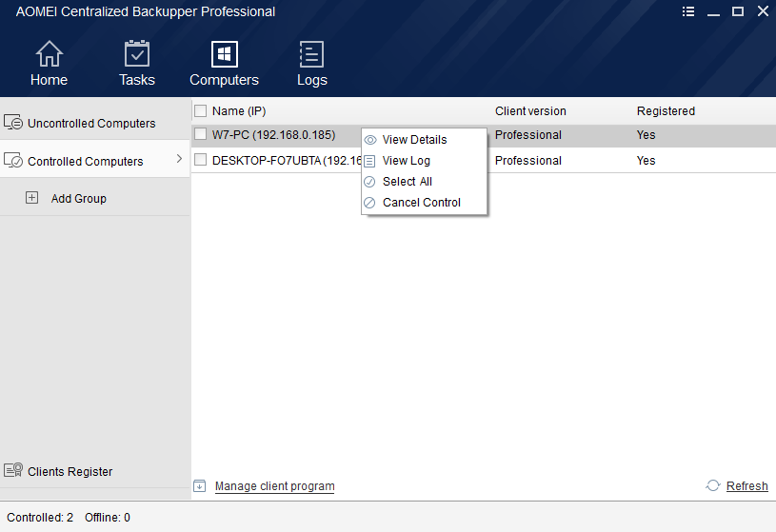Click the Logs tab label
Image resolution: width=776 pixels, height=532 pixels.
(x=311, y=80)
